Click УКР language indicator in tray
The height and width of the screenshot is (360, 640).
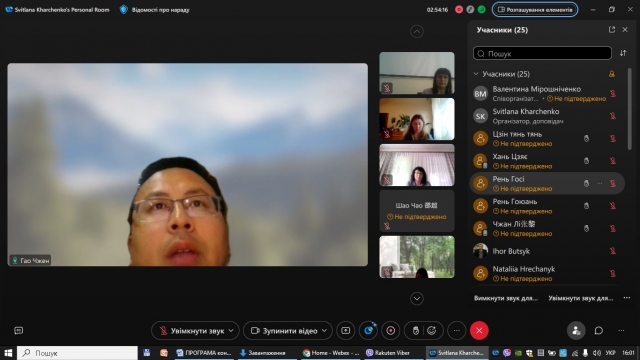611,353
